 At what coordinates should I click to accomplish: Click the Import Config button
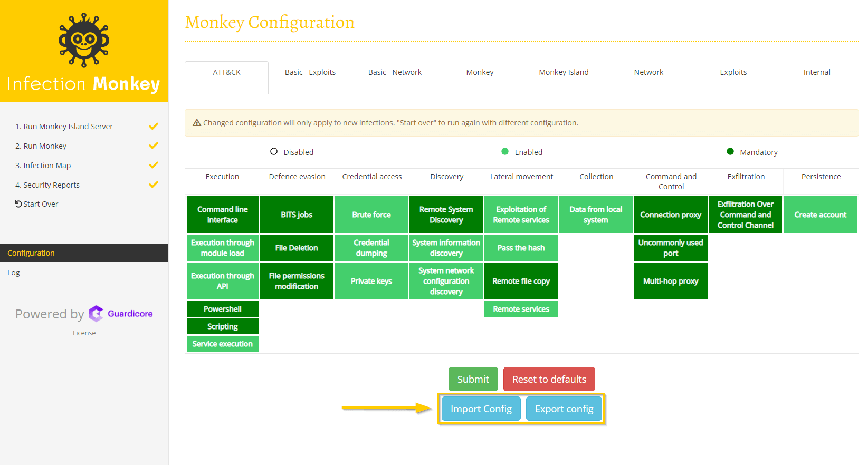coord(481,409)
